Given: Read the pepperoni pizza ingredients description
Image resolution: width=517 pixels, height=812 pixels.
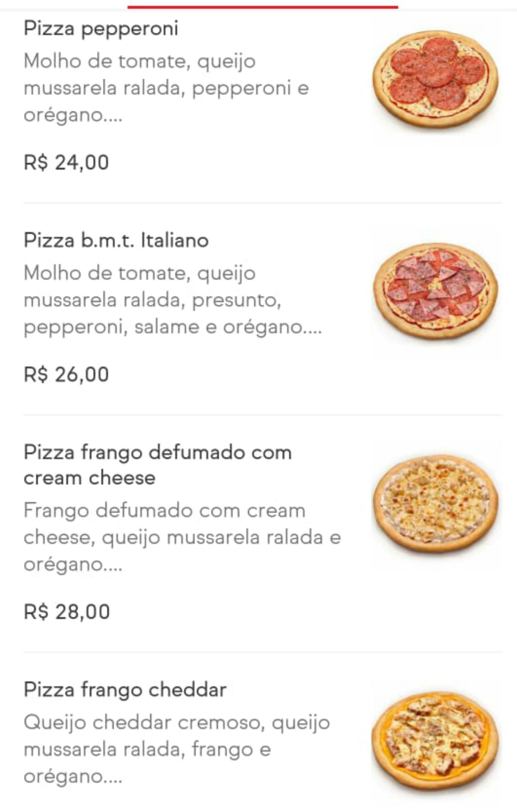Looking at the screenshot, I should 166,89.
